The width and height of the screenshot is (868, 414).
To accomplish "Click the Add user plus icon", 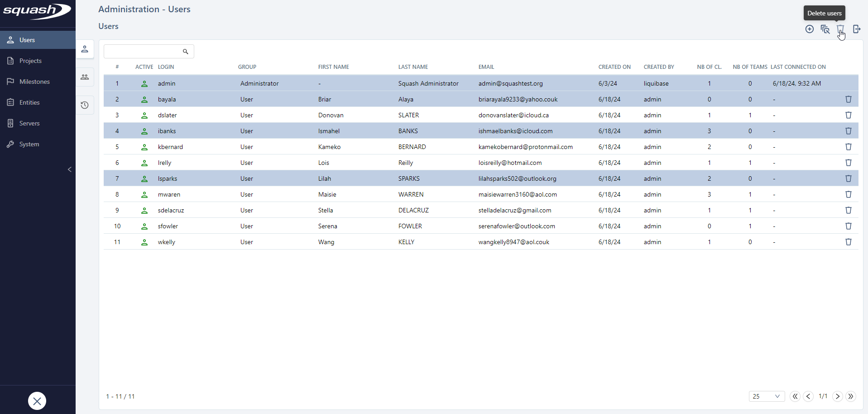I will click(x=810, y=29).
